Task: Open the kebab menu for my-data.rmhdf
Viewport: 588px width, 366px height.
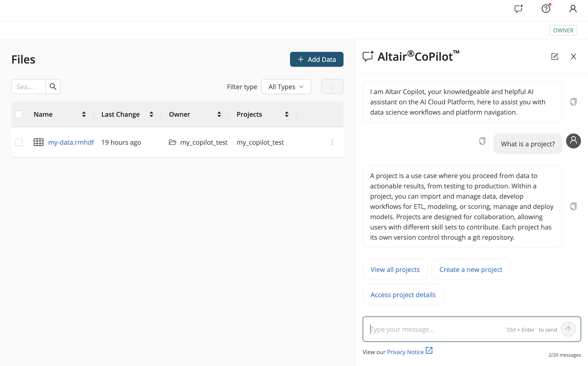Action: (x=332, y=142)
